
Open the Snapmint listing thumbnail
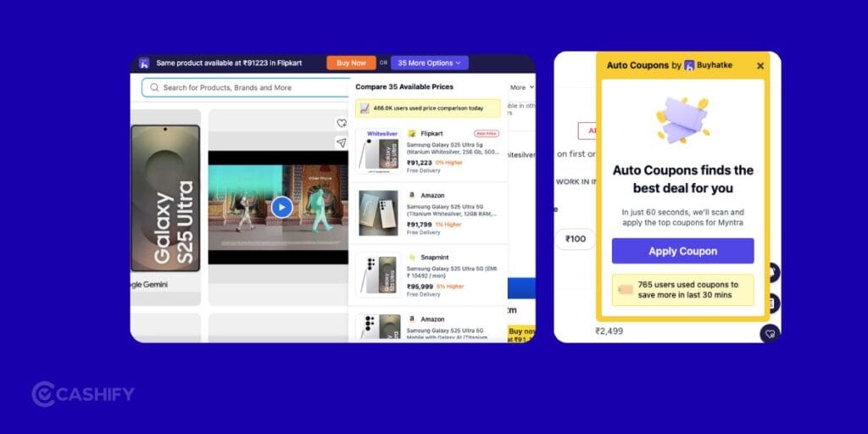[379, 275]
